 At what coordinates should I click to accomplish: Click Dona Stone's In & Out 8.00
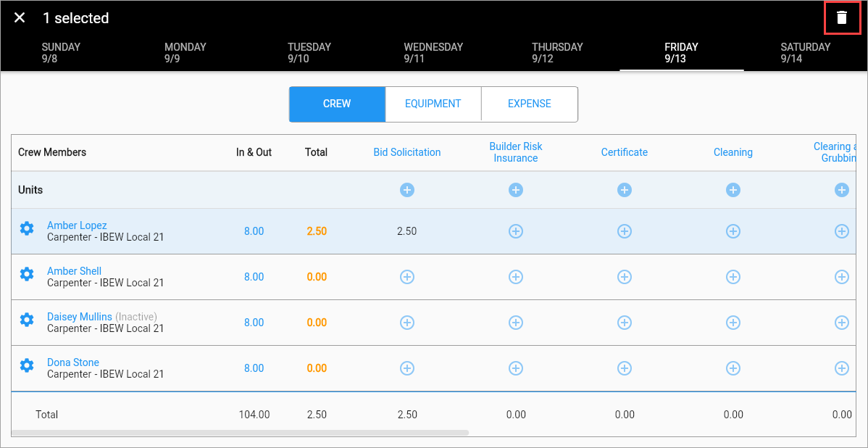[254, 368]
